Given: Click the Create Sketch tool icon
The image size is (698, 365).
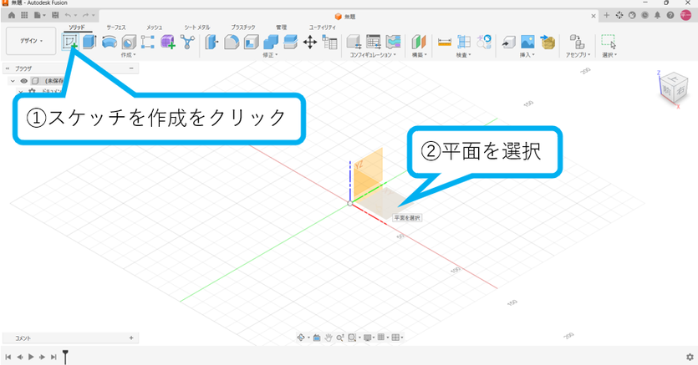Looking at the screenshot, I should coord(69,42).
